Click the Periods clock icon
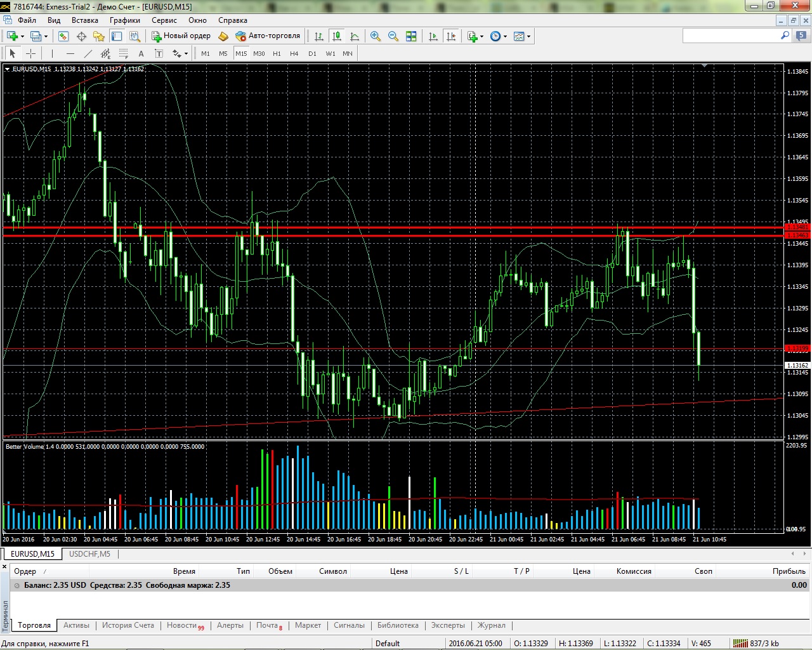Viewport: 812px width, 650px height. [495, 36]
